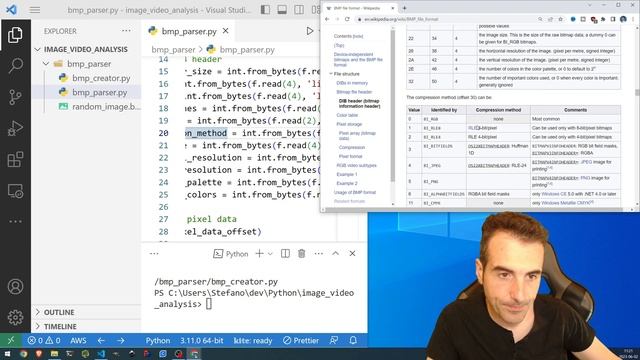This screenshot has width=640, height=360.
Task: Open the Extensions view
Action: (x=15, y=160)
